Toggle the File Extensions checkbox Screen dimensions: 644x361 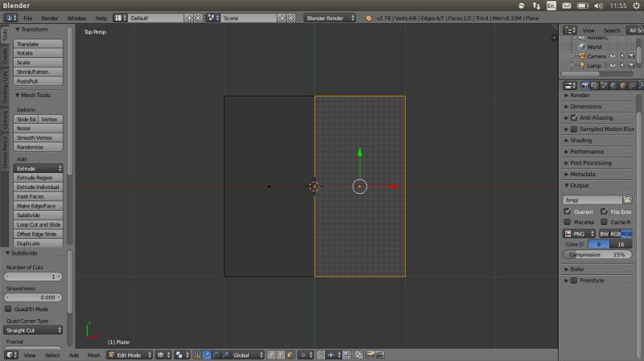coord(604,211)
